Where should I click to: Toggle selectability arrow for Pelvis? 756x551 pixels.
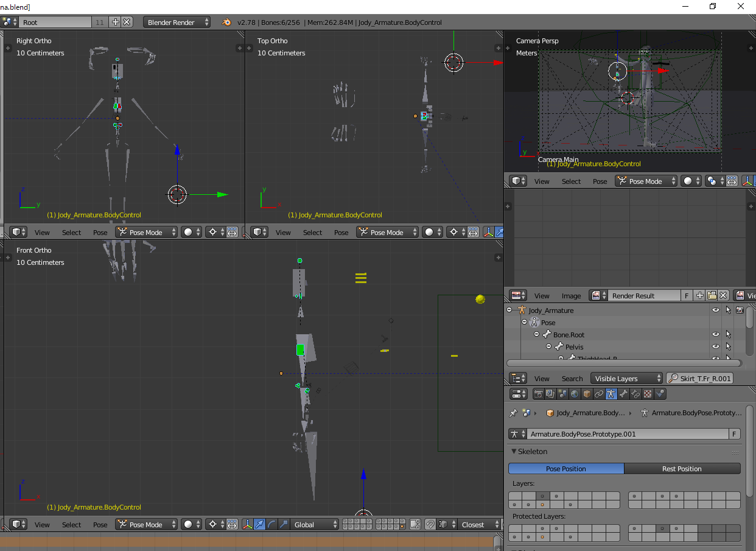728,346
